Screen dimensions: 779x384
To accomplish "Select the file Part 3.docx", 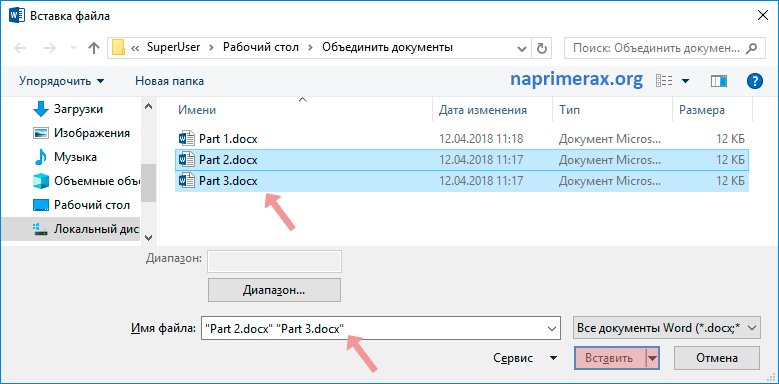I will 462,181.
